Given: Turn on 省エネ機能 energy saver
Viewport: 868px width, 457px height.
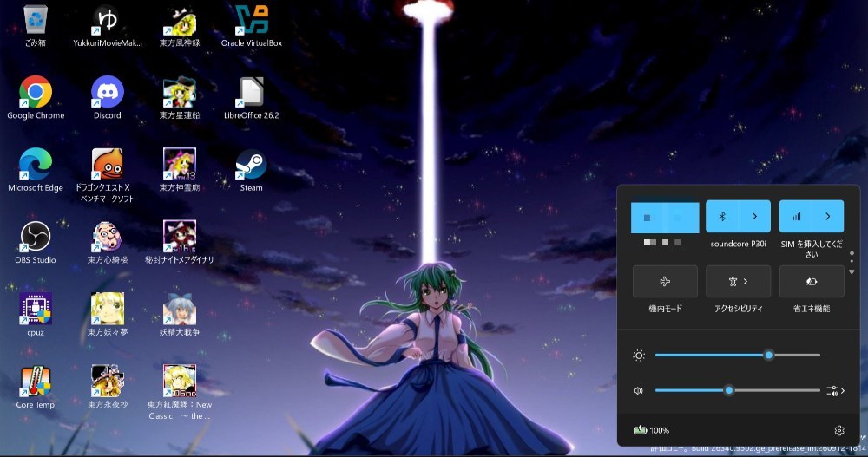Looking at the screenshot, I should click(x=812, y=282).
